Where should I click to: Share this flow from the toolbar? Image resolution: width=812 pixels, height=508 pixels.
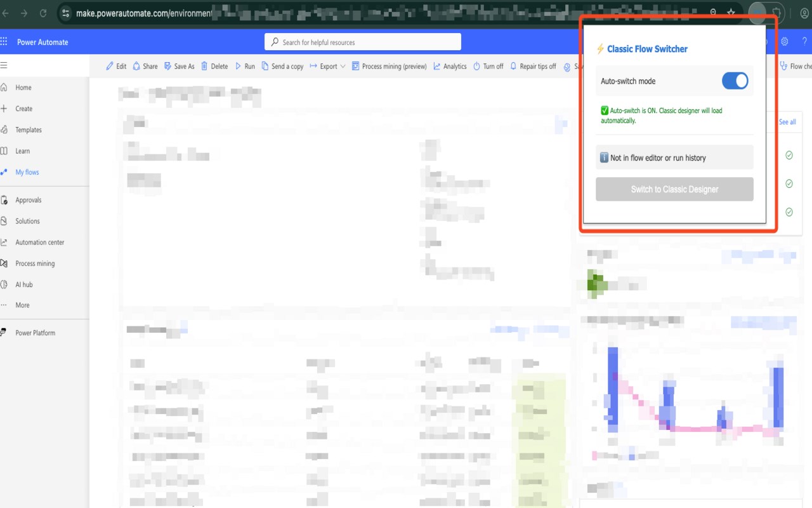tap(145, 66)
